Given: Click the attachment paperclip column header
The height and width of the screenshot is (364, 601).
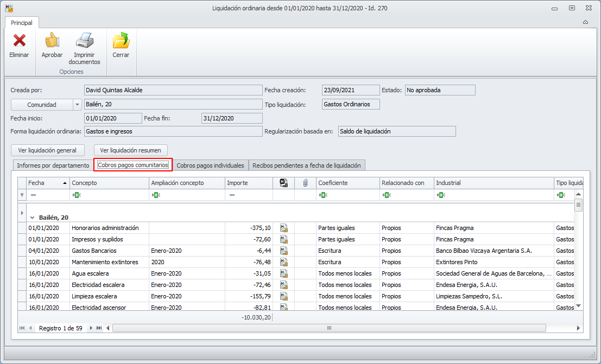Looking at the screenshot, I should pos(305,183).
